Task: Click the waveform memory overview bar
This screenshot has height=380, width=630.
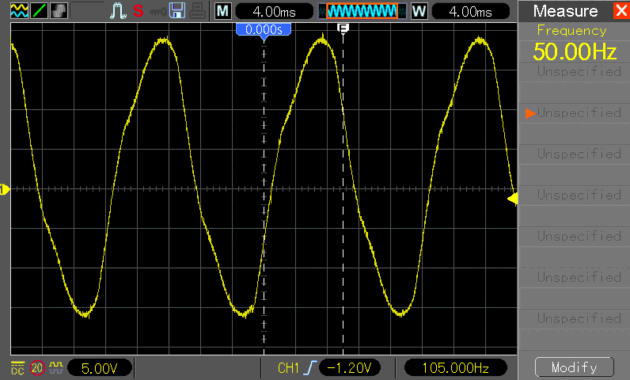Action: click(362, 11)
